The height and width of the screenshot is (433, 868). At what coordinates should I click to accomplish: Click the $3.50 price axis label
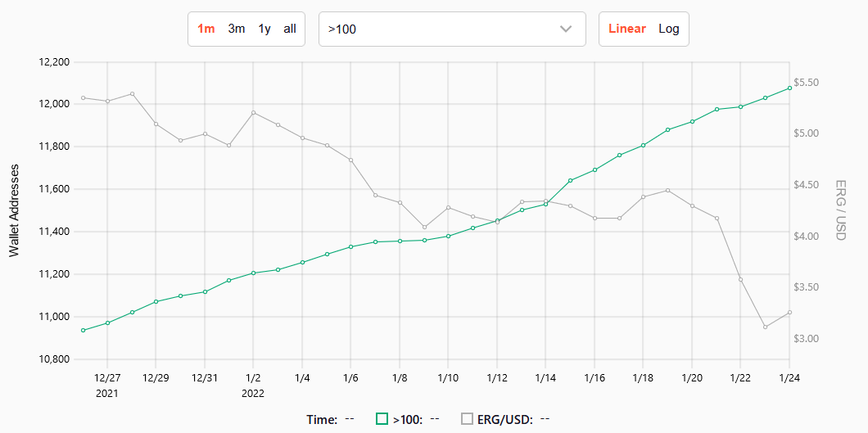tap(807, 287)
